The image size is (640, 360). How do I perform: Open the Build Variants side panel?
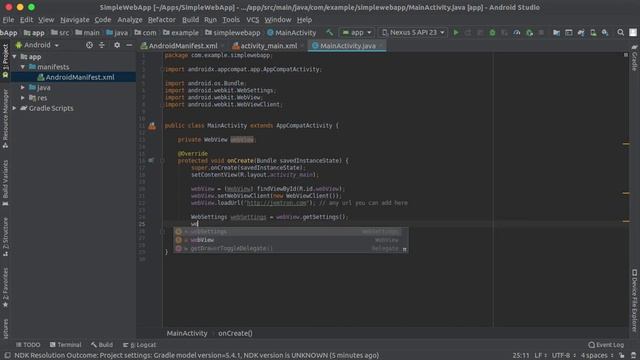[5, 183]
